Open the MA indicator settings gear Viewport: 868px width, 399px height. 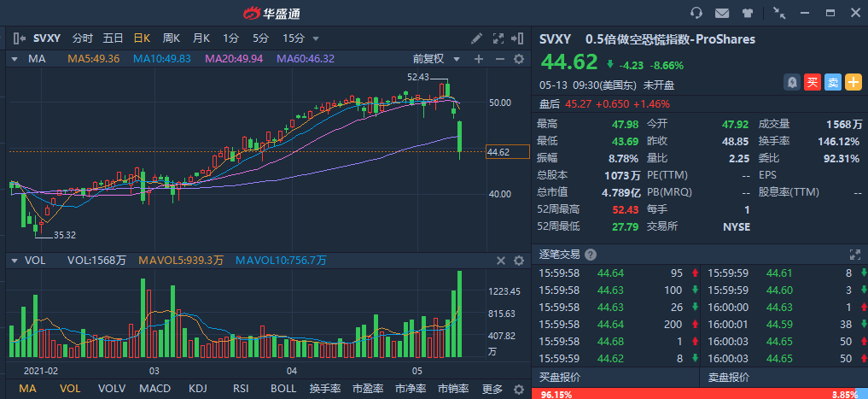tap(519, 59)
